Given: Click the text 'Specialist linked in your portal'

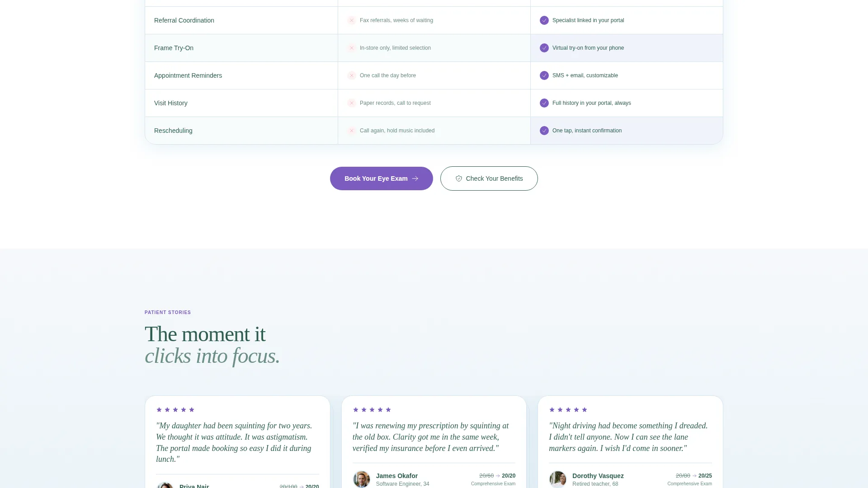Looking at the screenshot, I should click(x=588, y=20).
